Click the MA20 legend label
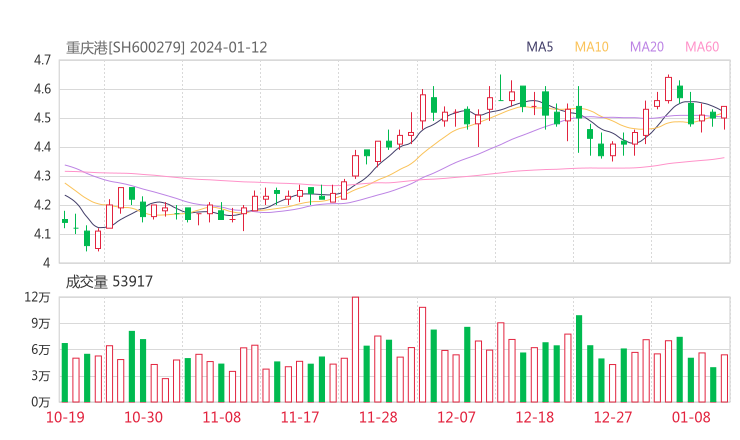Viewport: 740px width, 440px height. click(x=647, y=47)
